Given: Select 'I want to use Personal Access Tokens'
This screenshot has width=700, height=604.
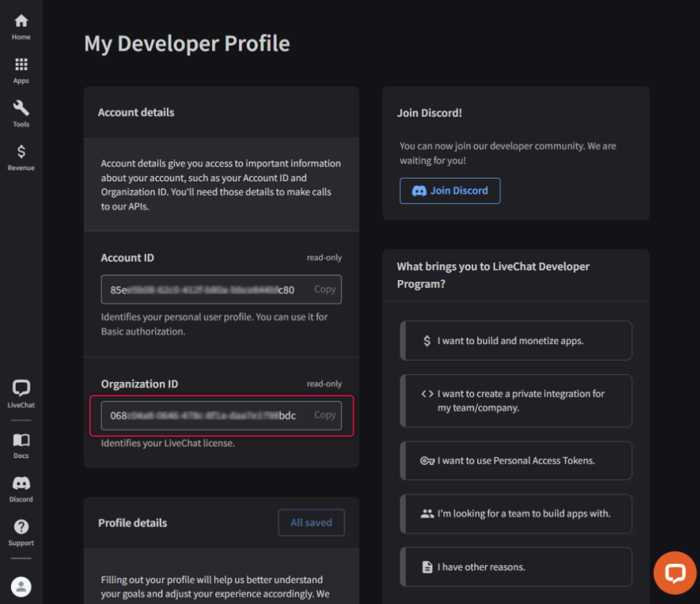Looking at the screenshot, I should (x=516, y=461).
